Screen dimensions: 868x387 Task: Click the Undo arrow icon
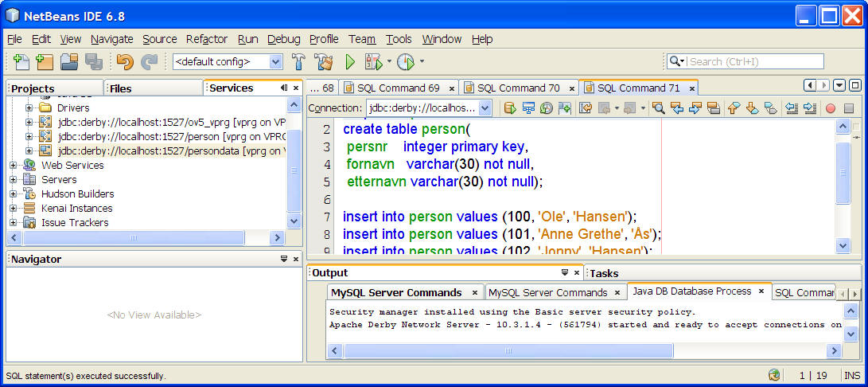point(125,61)
